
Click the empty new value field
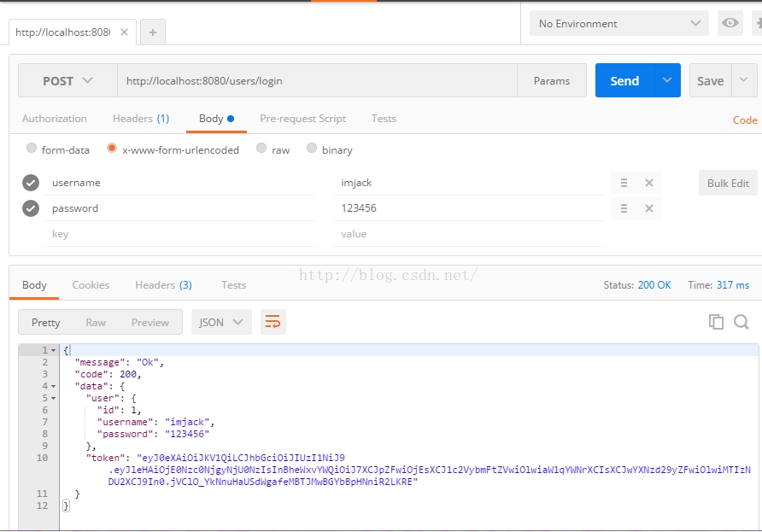(x=469, y=234)
